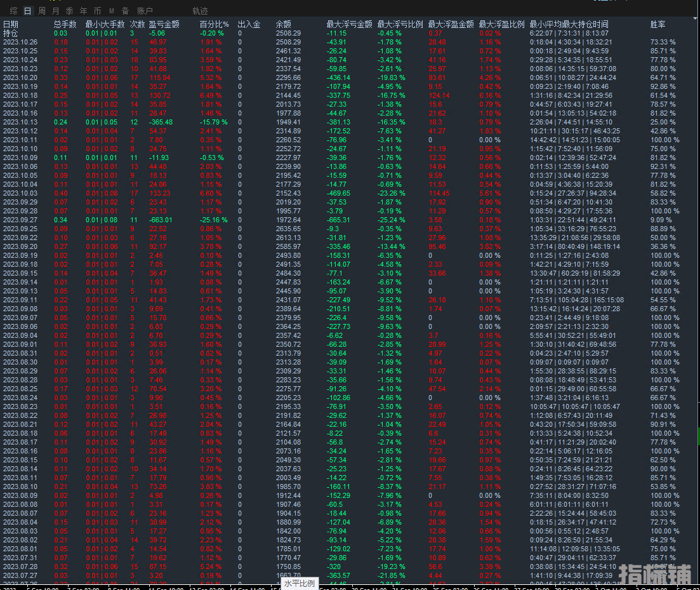This screenshot has height=590, width=700.
Task: Select the 持仓 row label
Action: click(x=11, y=33)
